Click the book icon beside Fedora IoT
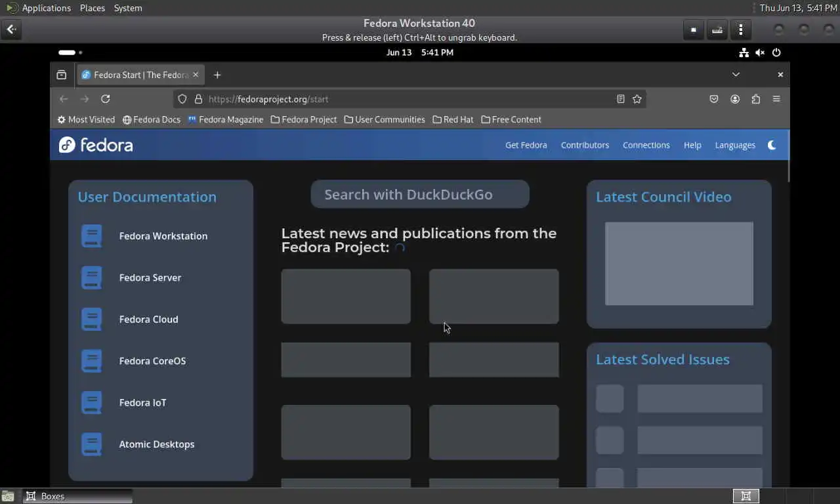The height and width of the screenshot is (504, 840). click(92, 403)
